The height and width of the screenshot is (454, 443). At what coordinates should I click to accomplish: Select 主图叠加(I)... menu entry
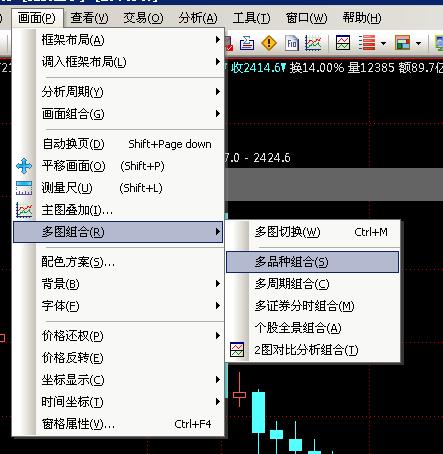[118, 210]
